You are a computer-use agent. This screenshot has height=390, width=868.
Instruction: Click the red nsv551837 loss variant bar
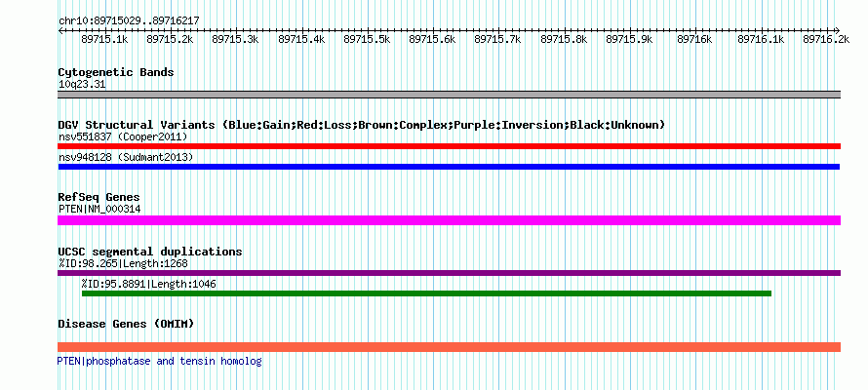[449, 146]
